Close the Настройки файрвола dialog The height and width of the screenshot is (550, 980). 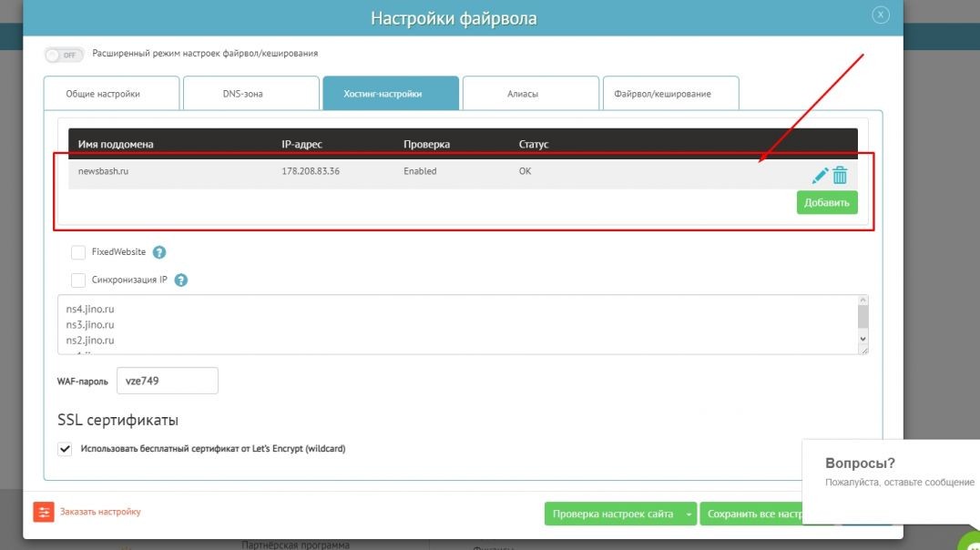[x=880, y=15]
